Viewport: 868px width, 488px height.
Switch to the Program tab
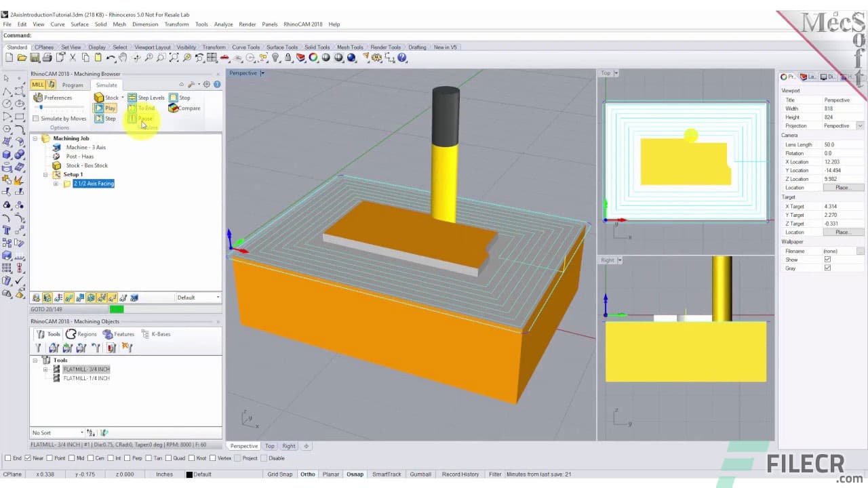72,85
